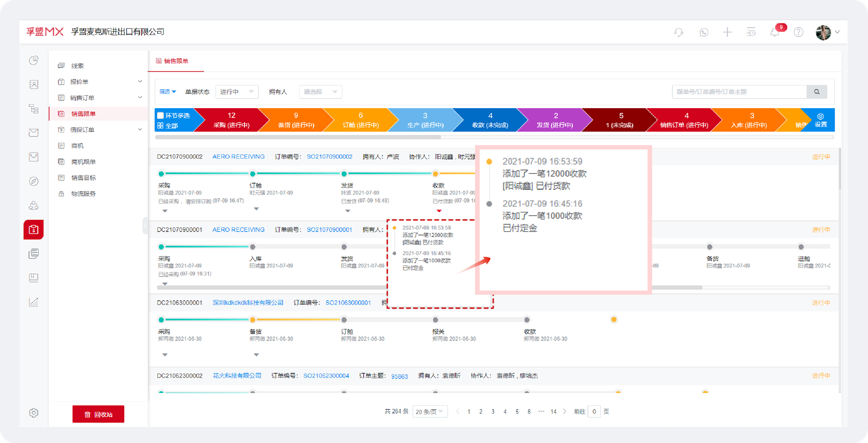Open the 单据状态 进行中 dropdown

[237, 91]
